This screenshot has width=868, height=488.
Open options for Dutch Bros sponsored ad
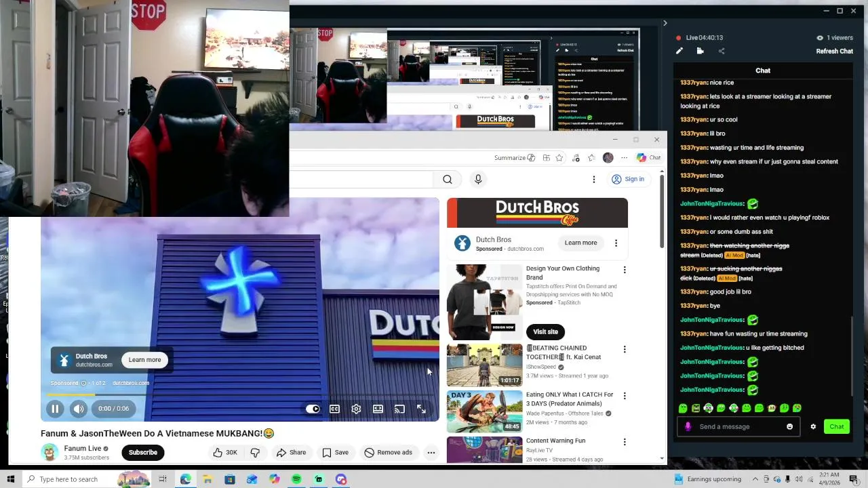(x=616, y=243)
